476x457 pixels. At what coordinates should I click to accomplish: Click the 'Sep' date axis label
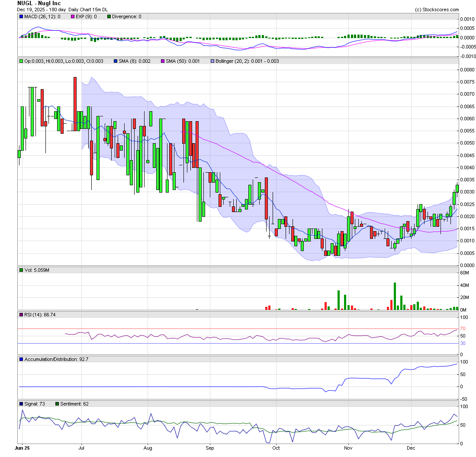210,448
